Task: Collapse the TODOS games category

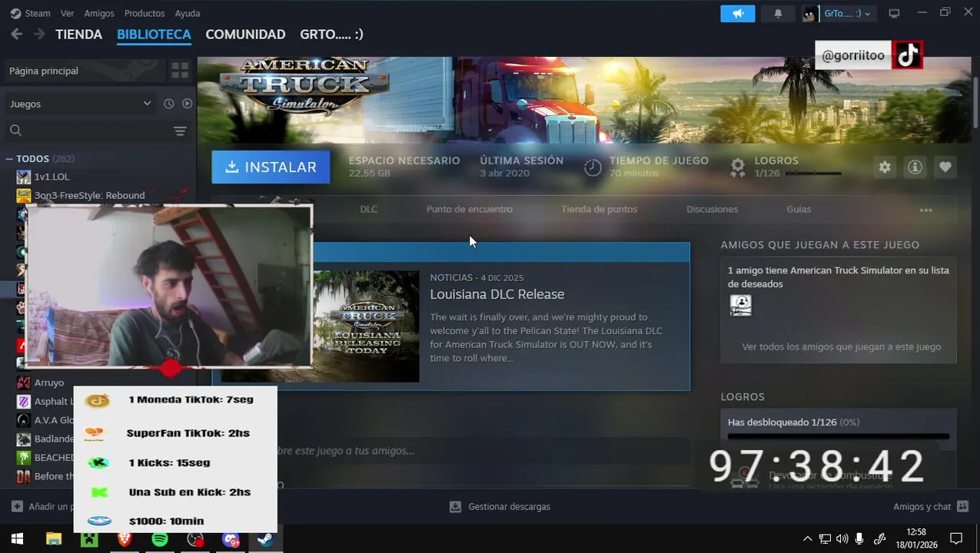Action: [x=9, y=159]
